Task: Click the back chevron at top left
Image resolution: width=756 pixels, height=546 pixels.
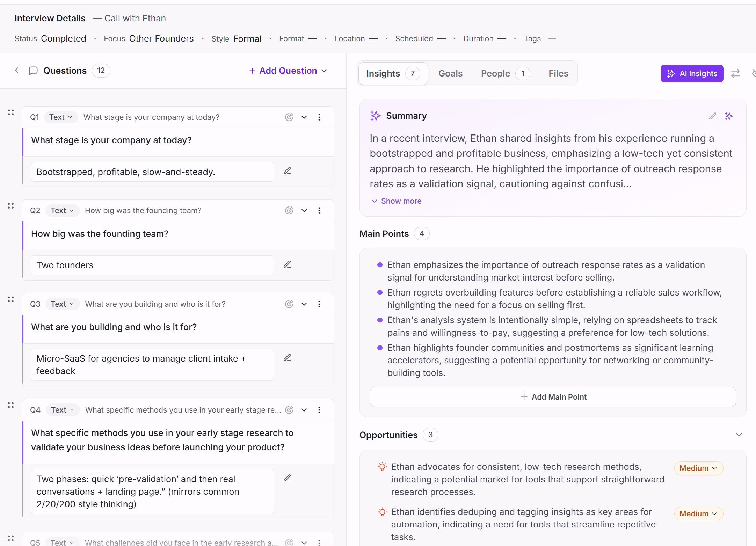Action: [17, 70]
